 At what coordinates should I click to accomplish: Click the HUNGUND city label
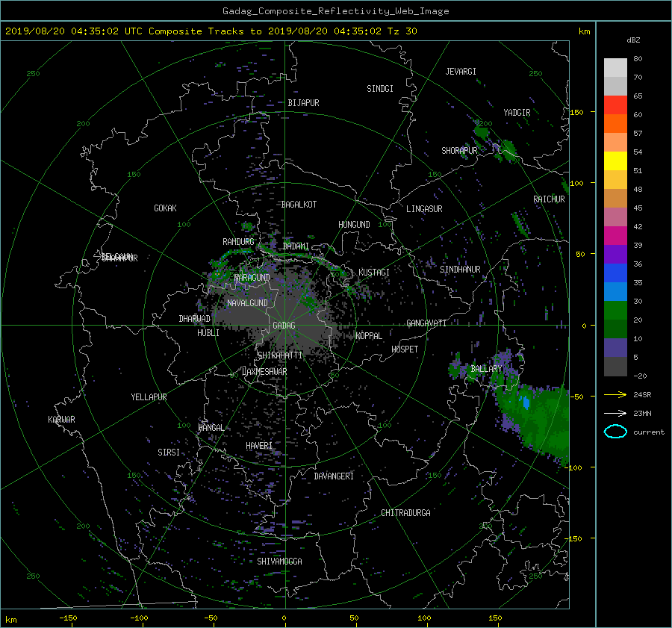coord(354,224)
